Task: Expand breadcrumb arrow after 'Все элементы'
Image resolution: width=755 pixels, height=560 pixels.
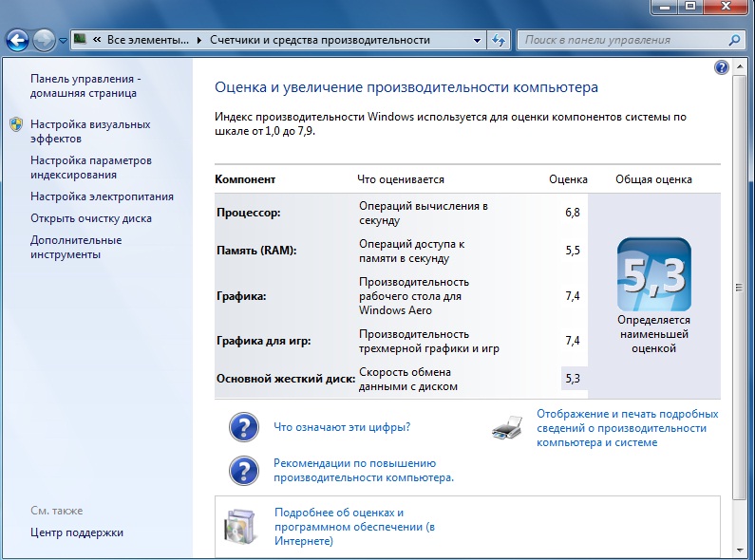Action: coord(198,41)
